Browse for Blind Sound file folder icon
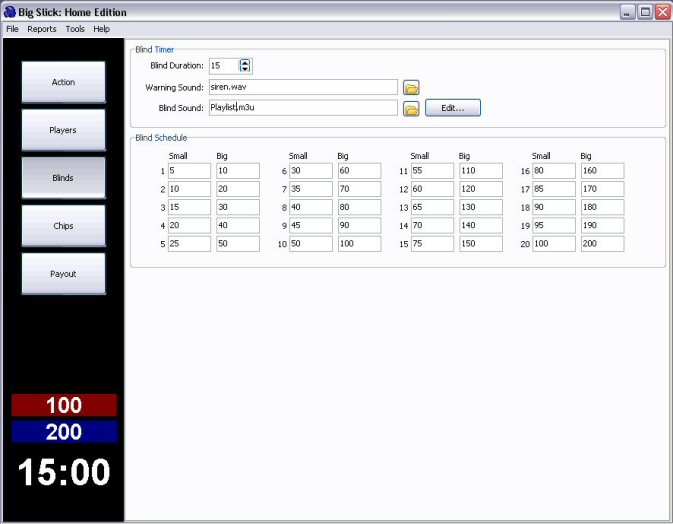Image resolution: width=673 pixels, height=524 pixels. 411,108
